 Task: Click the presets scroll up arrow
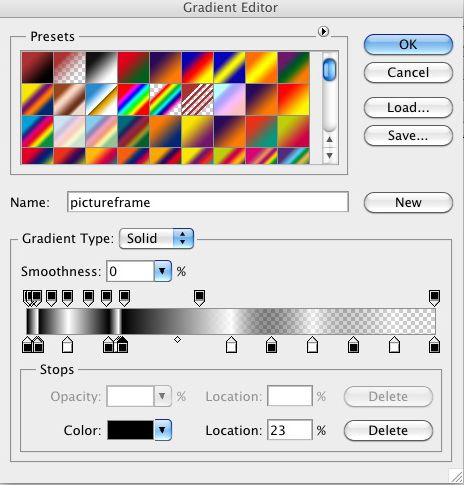330,139
